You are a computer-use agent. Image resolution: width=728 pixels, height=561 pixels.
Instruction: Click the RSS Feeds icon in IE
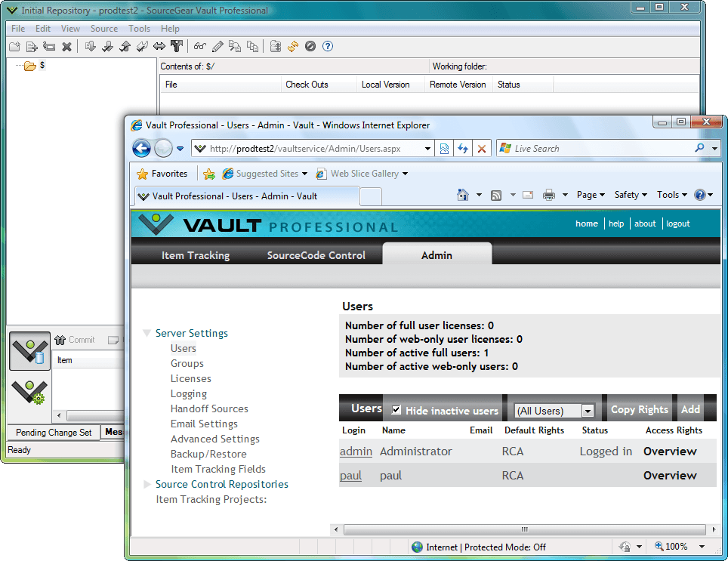point(496,196)
